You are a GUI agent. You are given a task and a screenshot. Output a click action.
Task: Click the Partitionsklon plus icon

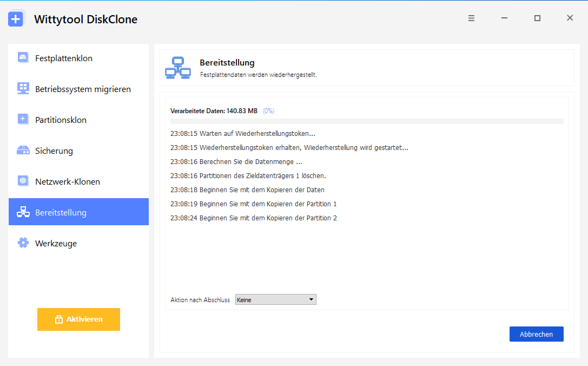pyautogui.click(x=23, y=119)
